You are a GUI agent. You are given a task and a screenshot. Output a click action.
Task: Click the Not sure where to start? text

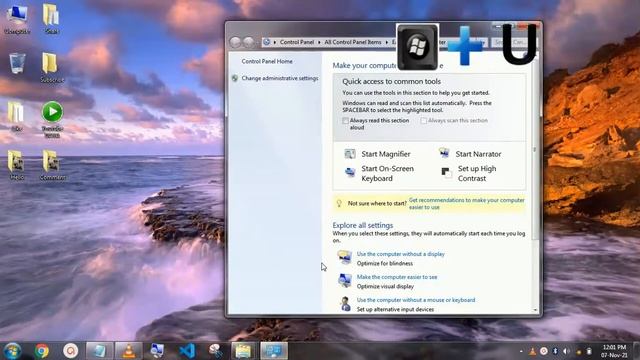tap(377, 203)
